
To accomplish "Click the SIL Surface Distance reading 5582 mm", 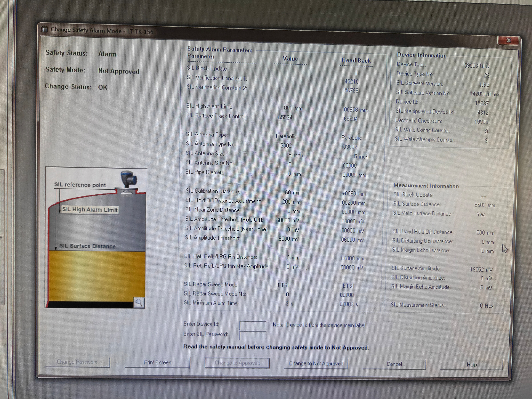I will [485, 205].
